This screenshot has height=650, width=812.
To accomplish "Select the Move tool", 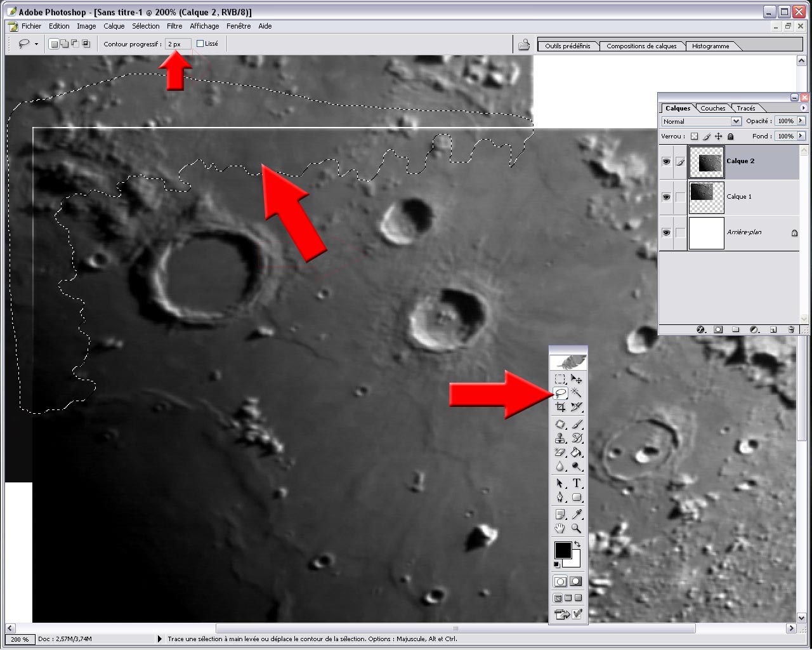I will pyautogui.click(x=576, y=379).
